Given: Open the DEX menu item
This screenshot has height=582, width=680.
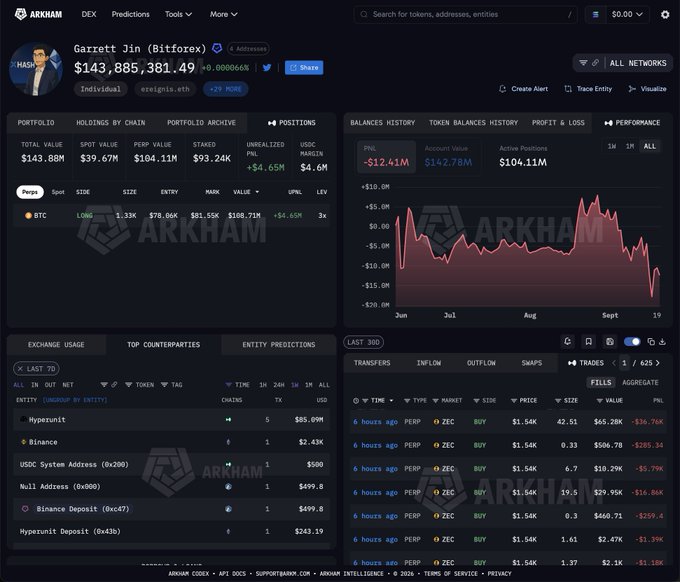Looking at the screenshot, I should [x=89, y=14].
